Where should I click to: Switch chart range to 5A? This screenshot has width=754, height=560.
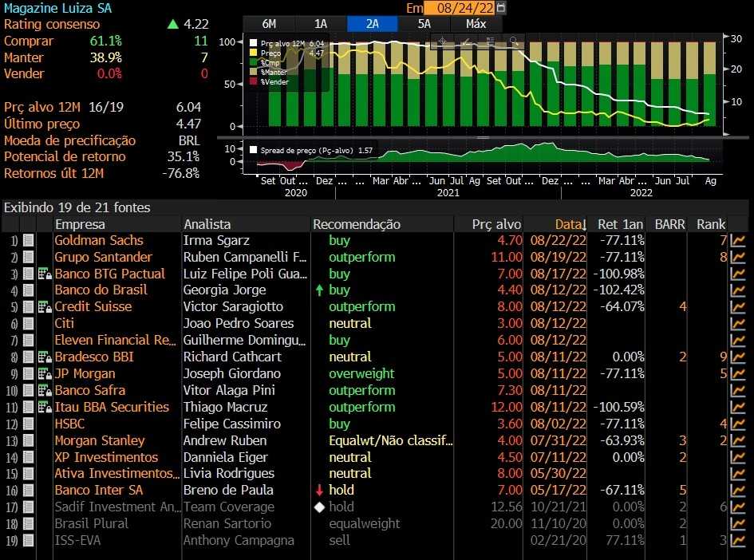424,24
